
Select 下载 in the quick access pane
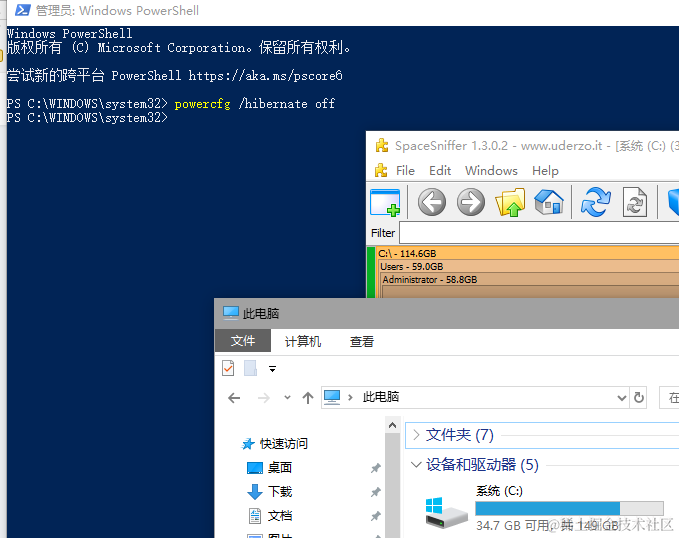pos(280,492)
